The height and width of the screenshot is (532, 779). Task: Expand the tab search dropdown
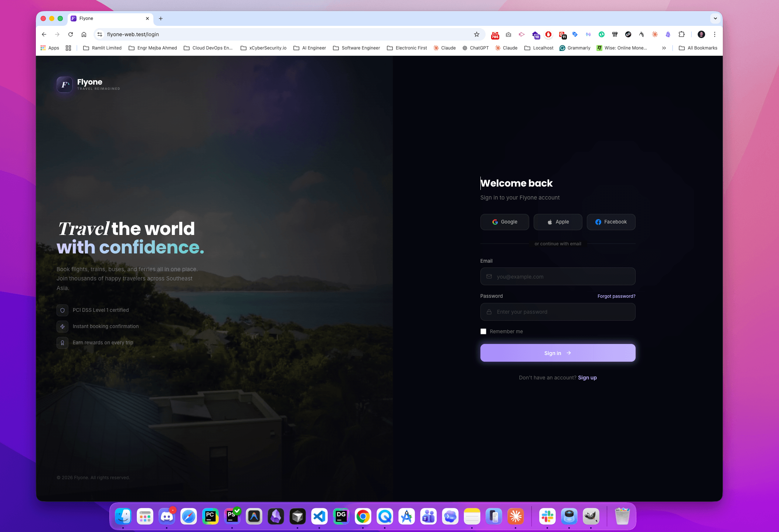pos(715,18)
